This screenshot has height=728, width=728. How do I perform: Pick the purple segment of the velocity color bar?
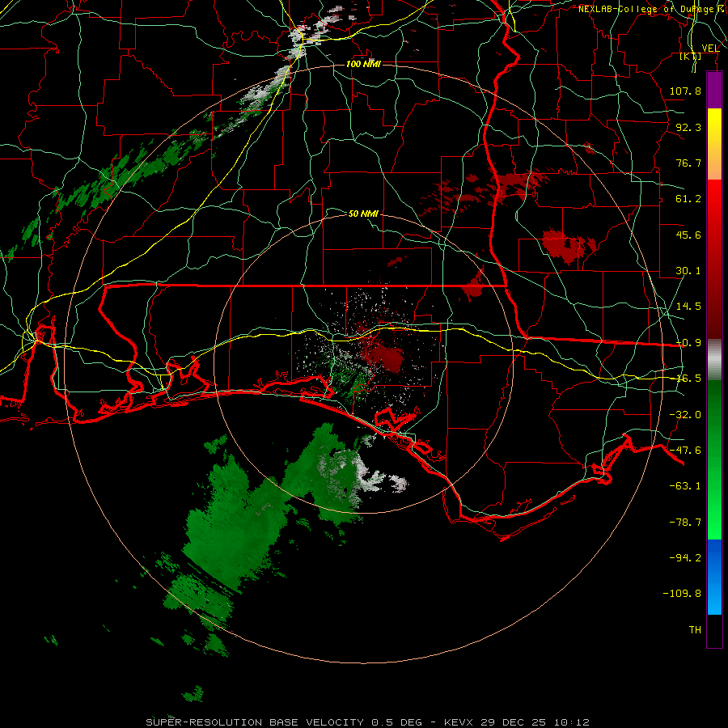(714, 91)
